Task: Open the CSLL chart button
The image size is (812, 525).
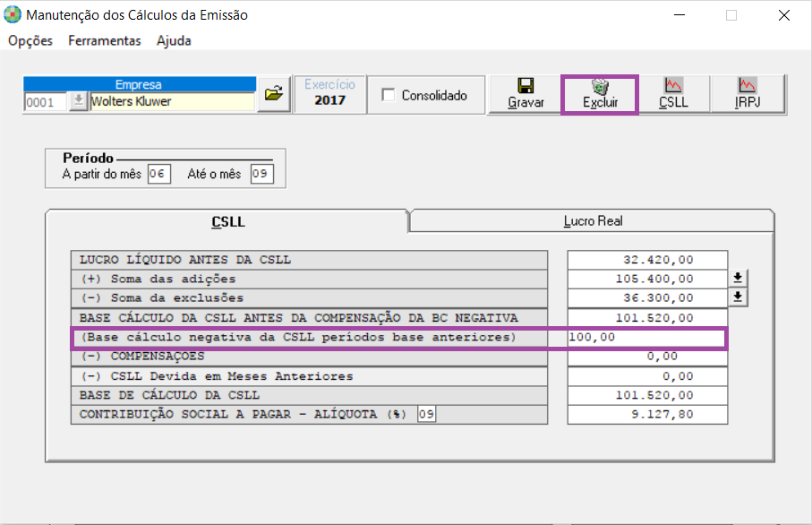Action: [x=674, y=94]
